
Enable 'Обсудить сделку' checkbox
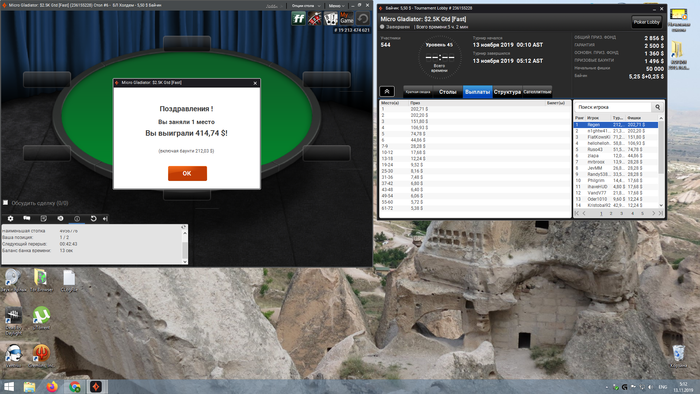pyautogui.click(x=5, y=203)
